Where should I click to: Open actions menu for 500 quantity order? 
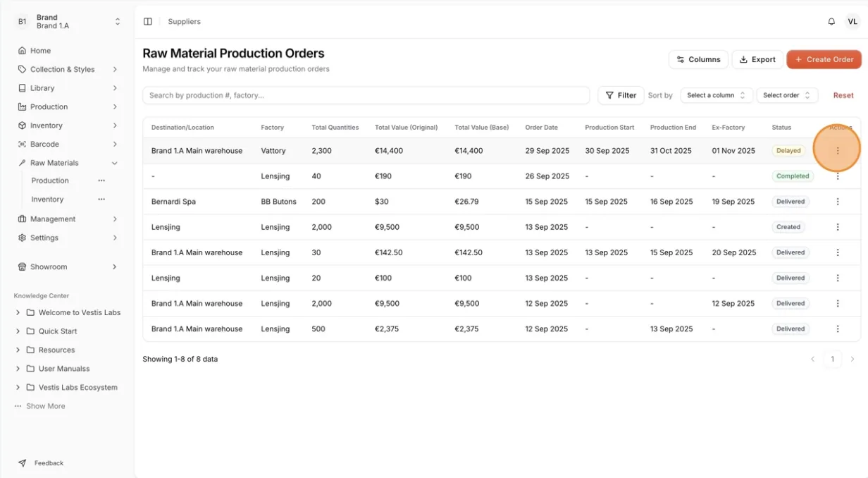click(838, 329)
